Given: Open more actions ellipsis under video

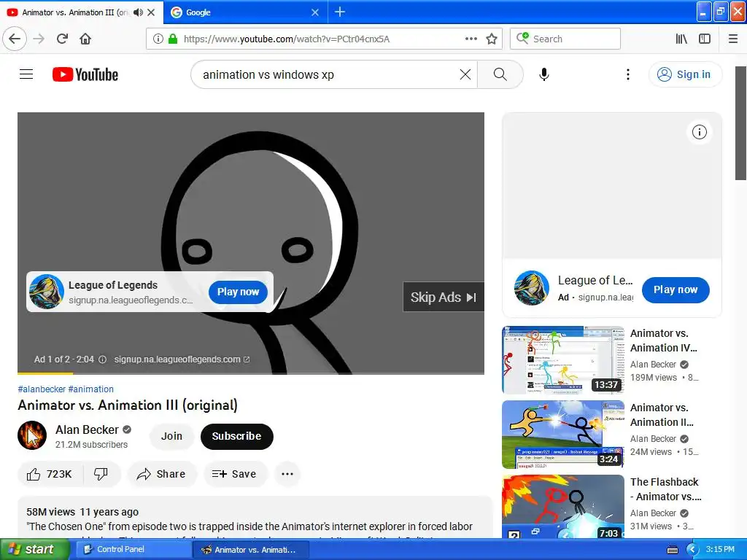Looking at the screenshot, I should point(287,474).
